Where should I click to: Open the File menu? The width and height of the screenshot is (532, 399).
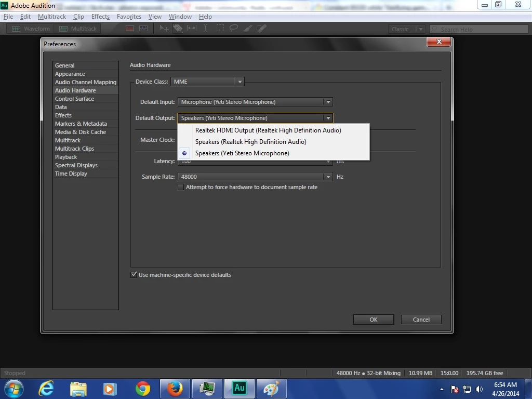point(8,17)
